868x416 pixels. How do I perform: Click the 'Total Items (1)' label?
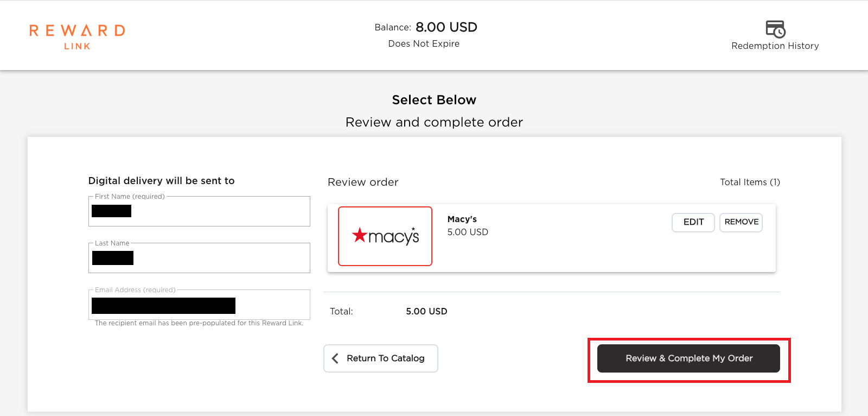(x=750, y=182)
